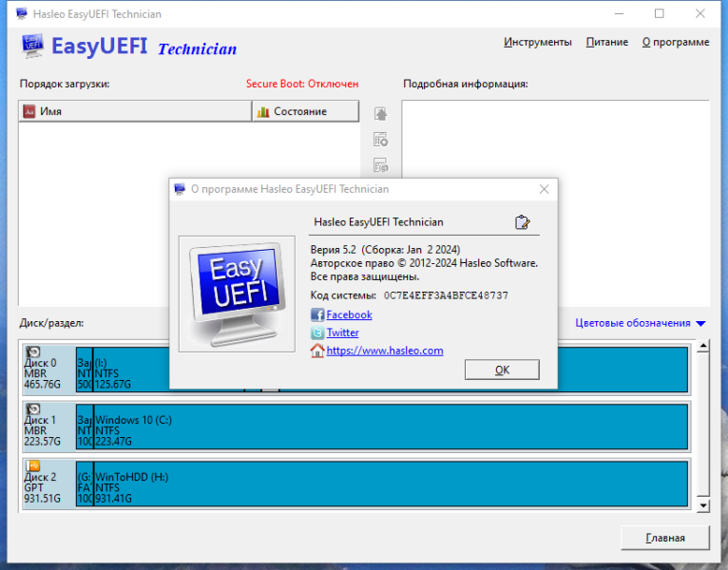Click the blue triangle next to Цветовые обозначения
This screenshot has height=570, width=728.
coord(700,324)
